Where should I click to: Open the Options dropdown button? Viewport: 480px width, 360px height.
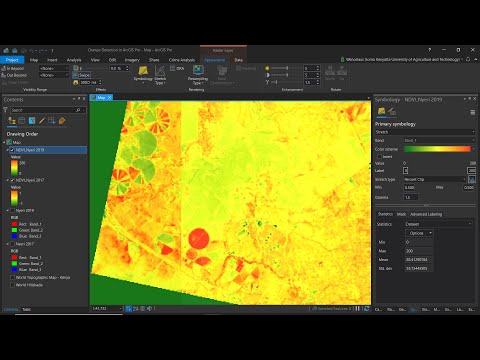coord(419,233)
